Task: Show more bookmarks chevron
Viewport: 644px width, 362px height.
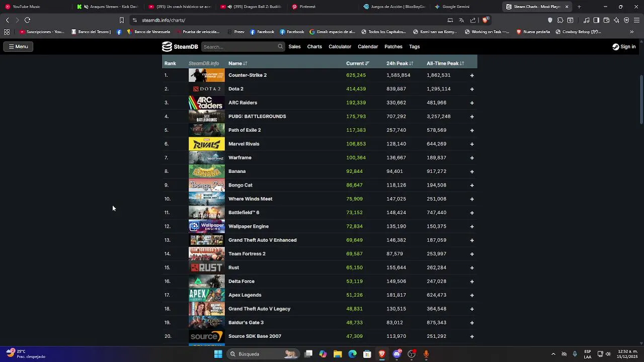Action: (x=632, y=32)
